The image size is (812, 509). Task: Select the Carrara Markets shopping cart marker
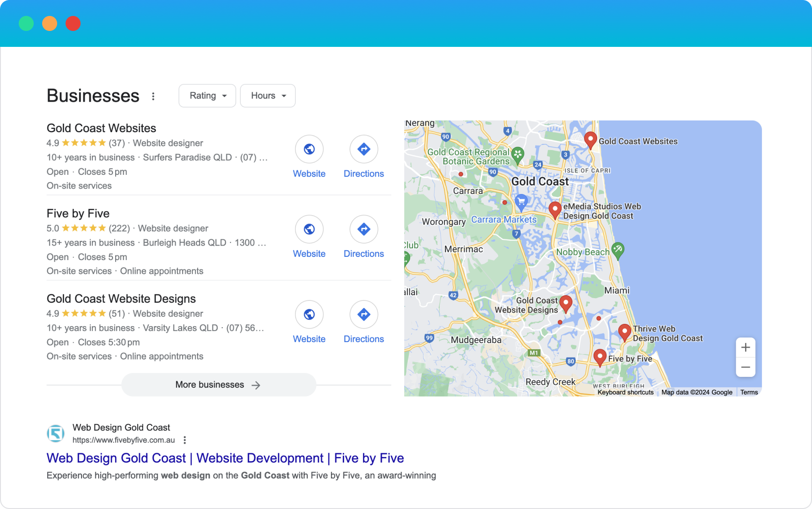pos(521,203)
